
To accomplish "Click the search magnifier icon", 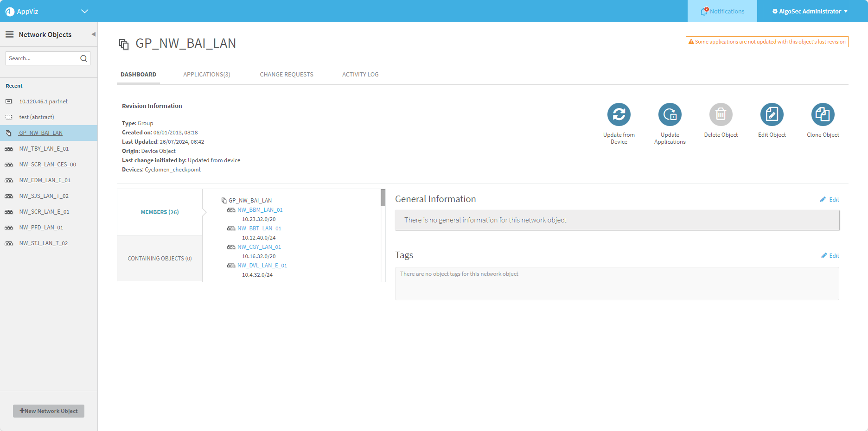I will pyautogui.click(x=83, y=58).
